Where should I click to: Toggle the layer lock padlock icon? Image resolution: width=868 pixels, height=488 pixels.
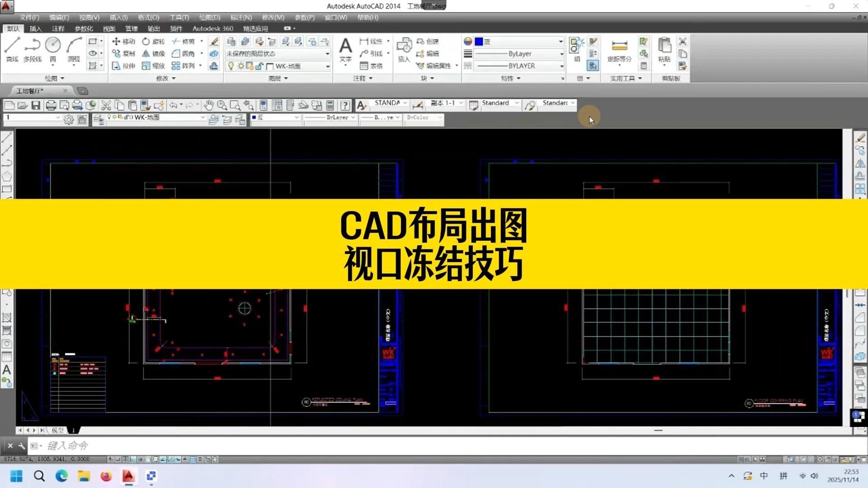259,66
